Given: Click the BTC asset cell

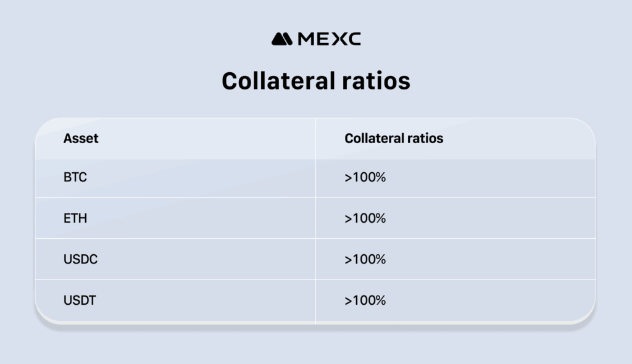Looking at the screenshot, I should [75, 178].
